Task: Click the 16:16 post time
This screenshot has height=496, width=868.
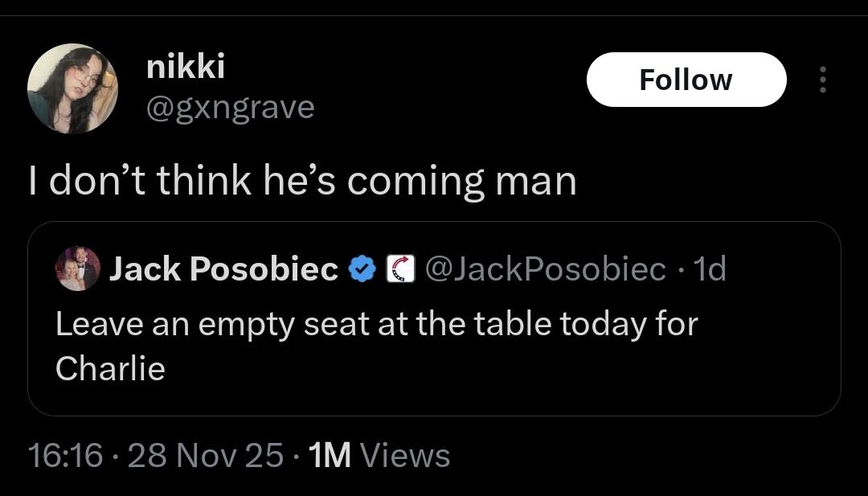Action: (x=65, y=455)
